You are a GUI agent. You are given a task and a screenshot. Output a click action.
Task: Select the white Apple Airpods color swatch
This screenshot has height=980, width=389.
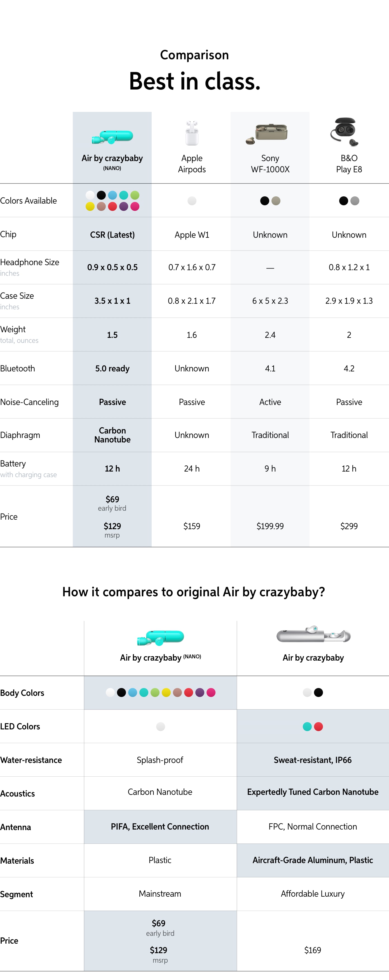192,201
